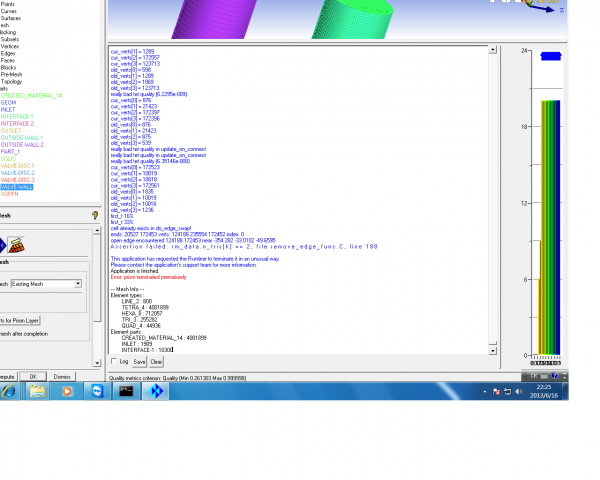This screenshot has width=600, height=480.
Task: Select Vertices in the tree
Action: 10,46
